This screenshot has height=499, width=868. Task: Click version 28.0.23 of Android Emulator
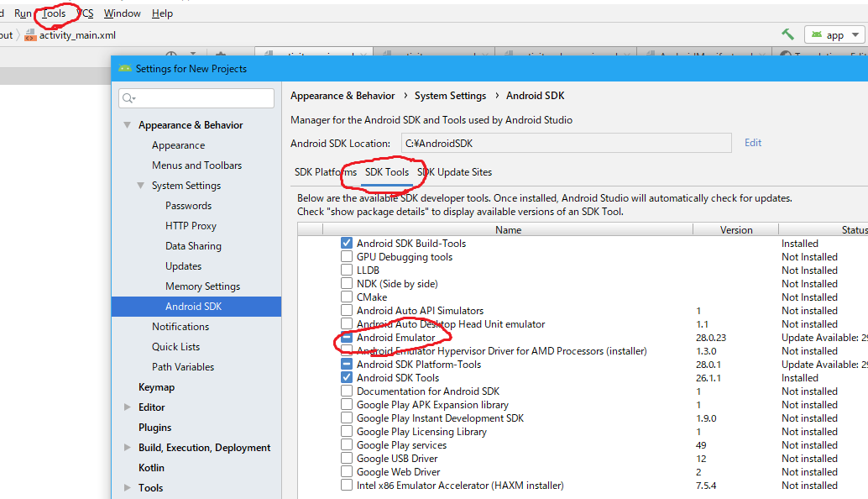[711, 337]
